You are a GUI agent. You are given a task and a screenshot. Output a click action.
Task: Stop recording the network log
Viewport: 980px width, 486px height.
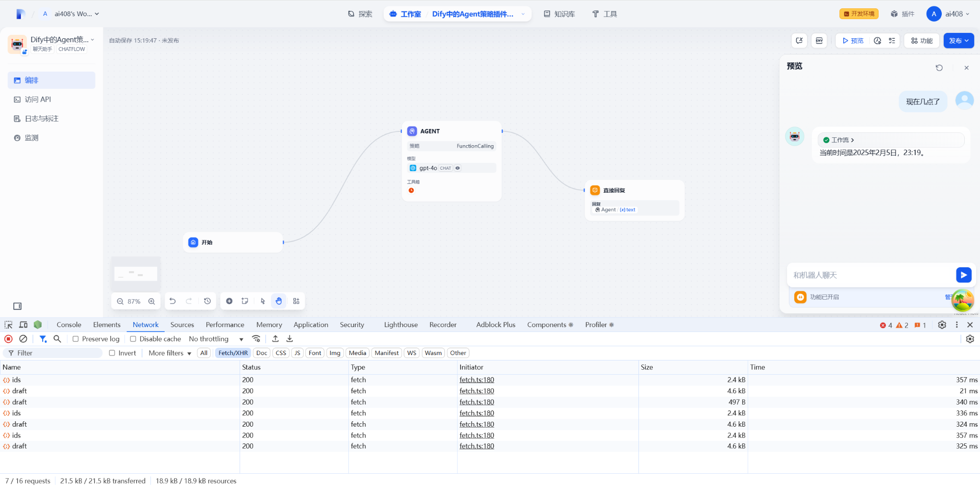[x=8, y=339]
